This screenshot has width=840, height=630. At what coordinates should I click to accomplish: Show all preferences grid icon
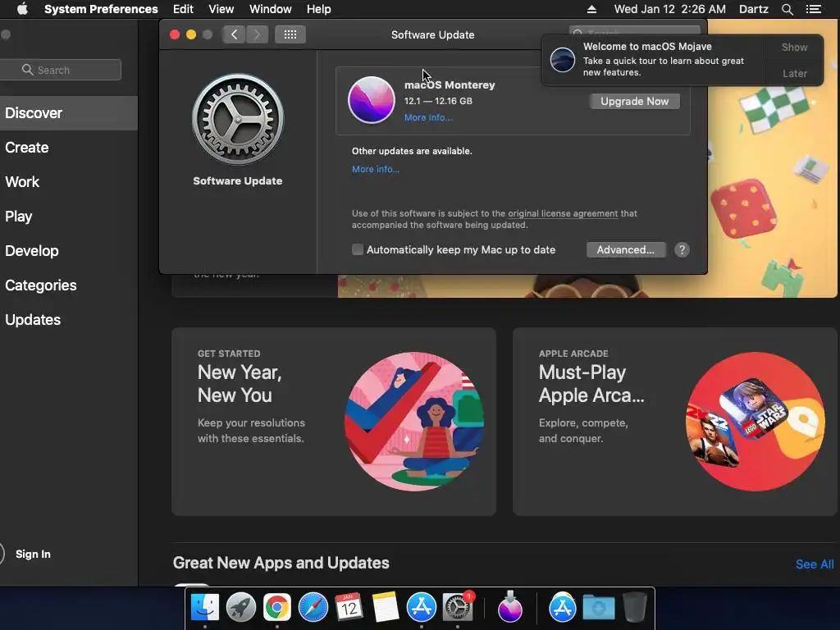tap(290, 34)
